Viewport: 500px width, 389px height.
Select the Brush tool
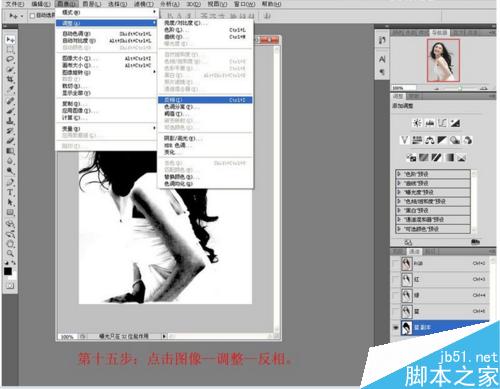[x=10, y=111]
